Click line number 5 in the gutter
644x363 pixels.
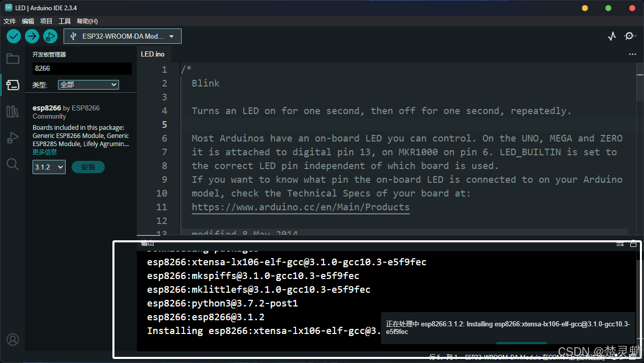click(x=164, y=124)
